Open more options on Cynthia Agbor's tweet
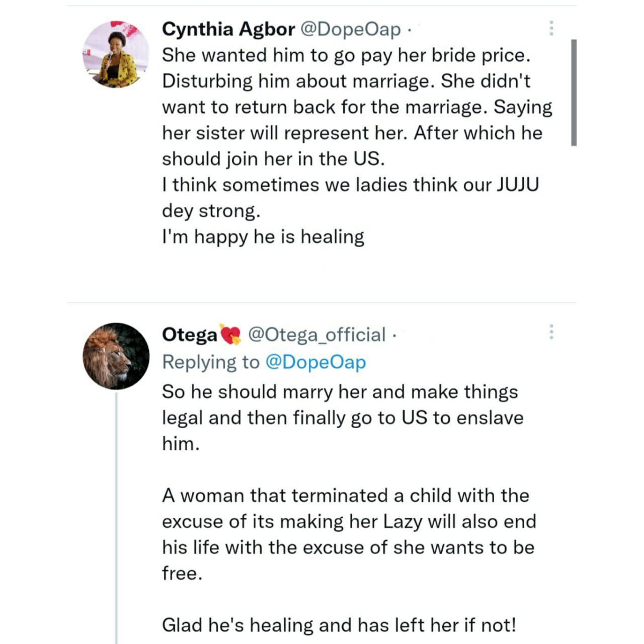This screenshot has width=644, height=644. click(551, 28)
